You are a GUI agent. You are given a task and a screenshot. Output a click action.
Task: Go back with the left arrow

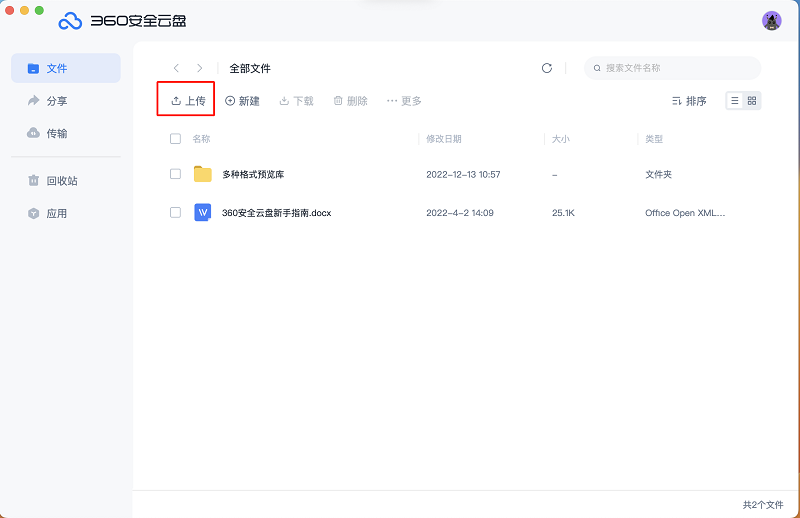tap(177, 68)
